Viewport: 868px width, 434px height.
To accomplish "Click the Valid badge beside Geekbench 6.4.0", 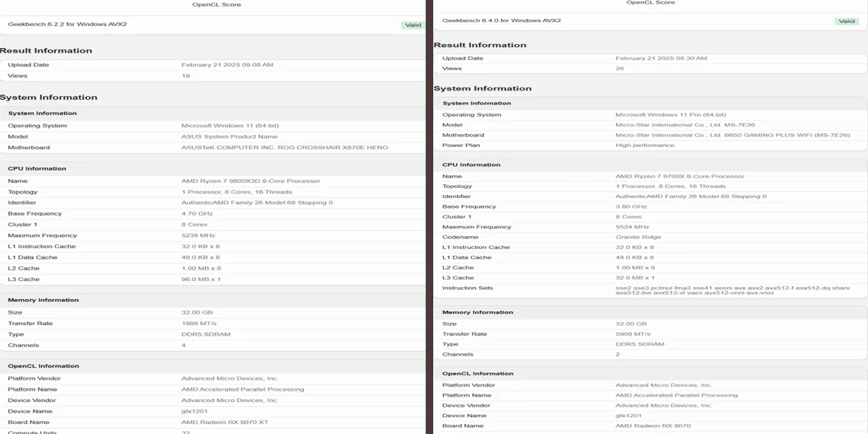I will click(847, 21).
